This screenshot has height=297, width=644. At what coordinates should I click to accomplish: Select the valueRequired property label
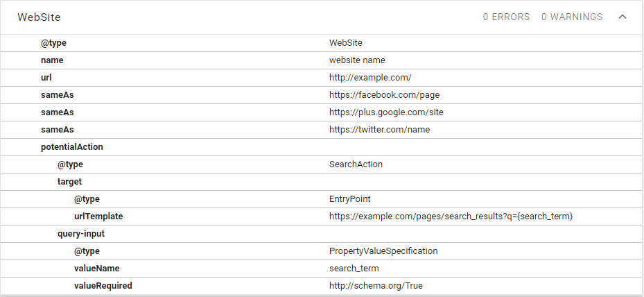click(103, 286)
